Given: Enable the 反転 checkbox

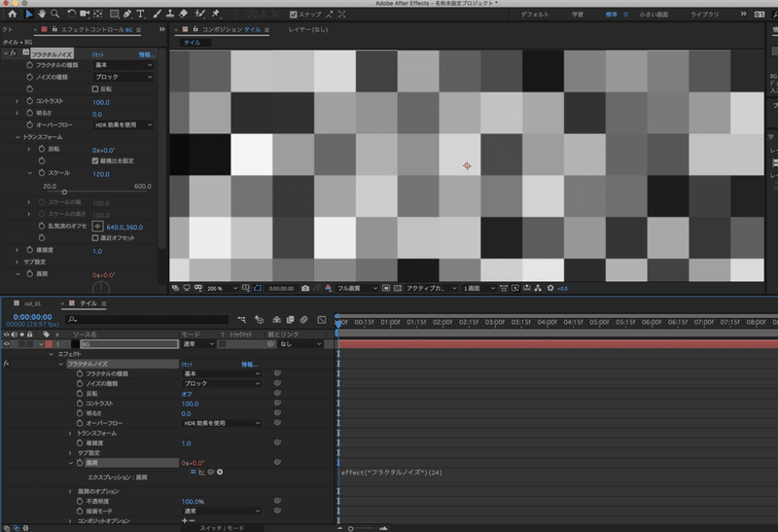Looking at the screenshot, I should coord(94,89).
